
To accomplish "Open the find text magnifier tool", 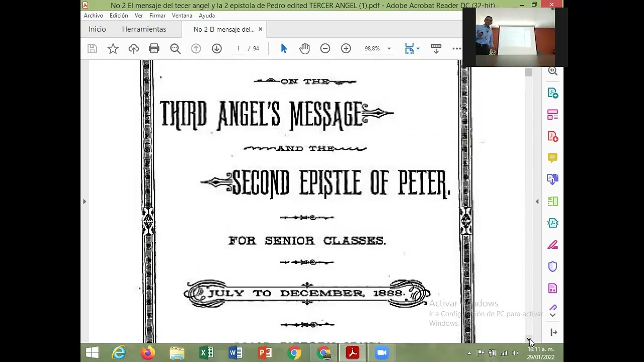I will (x=175, y=49).
